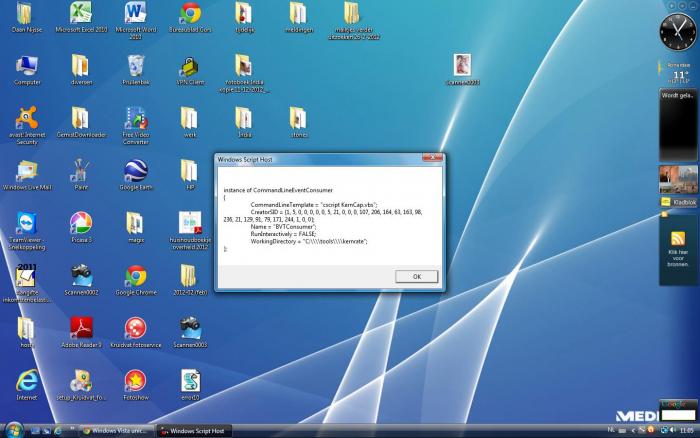Close the Windows Script Host dialog
Image resolution: width=700 pixels, height=438 pixels.
(432, 159)
